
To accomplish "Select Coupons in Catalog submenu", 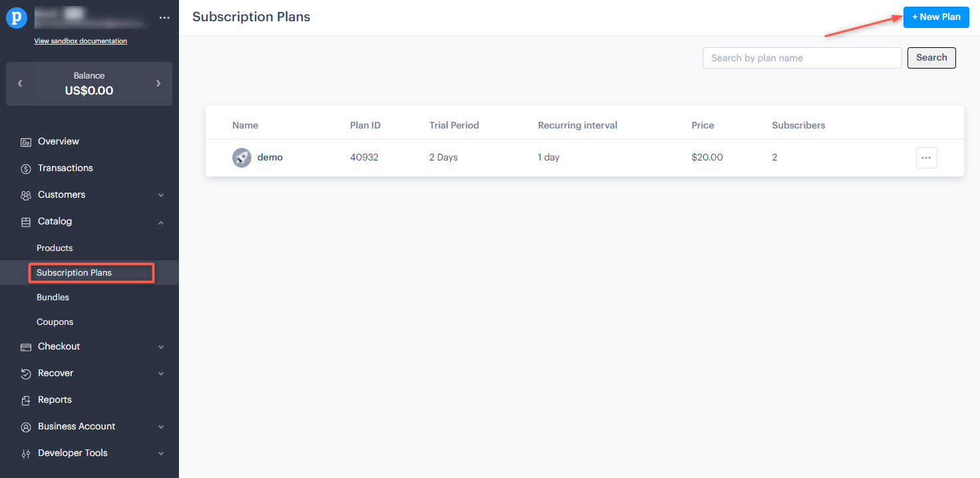I will (x=55, y=322).
